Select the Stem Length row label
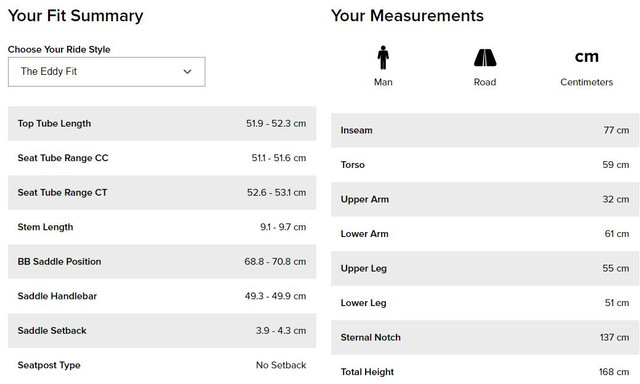Viewport: 640px width, 384px height. [x=45, y=227]
